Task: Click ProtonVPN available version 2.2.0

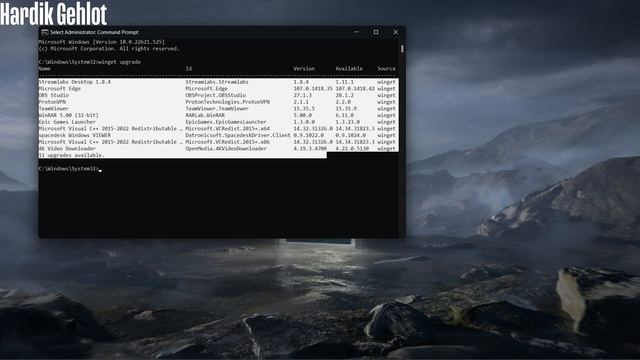Action: click(x=343, y=102)
